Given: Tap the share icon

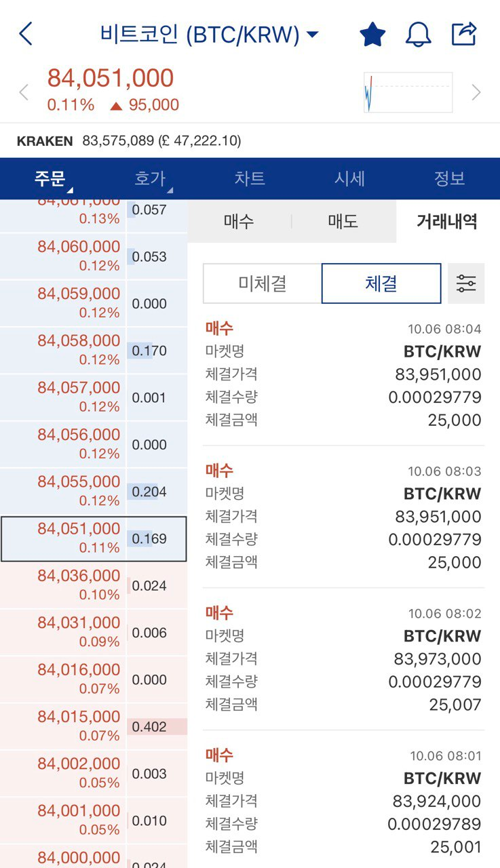Looking at the screenshot, I should 465,34.
